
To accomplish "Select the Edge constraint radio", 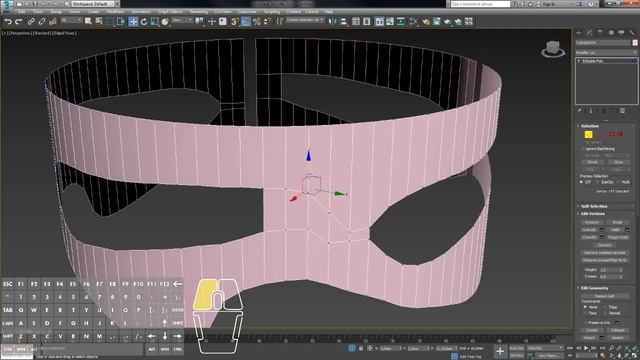I will tap(605, 307).
